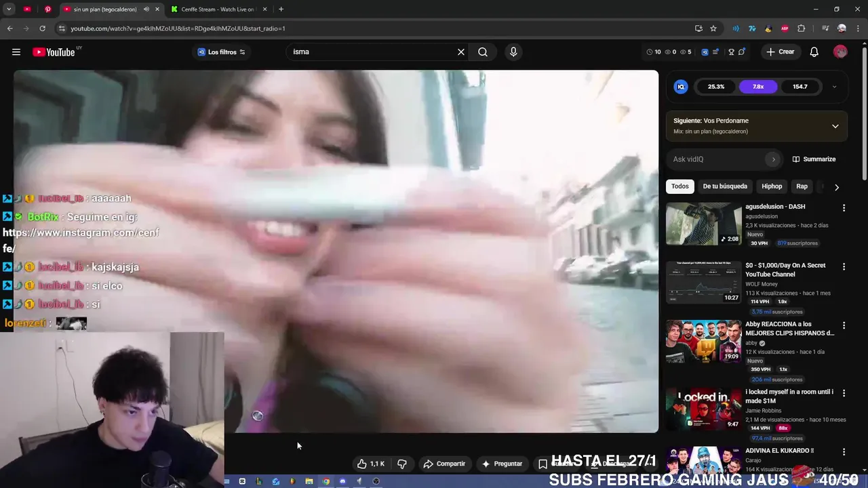Open the Los filtros vidIQ button
The image size is (868, 488).
221,52
